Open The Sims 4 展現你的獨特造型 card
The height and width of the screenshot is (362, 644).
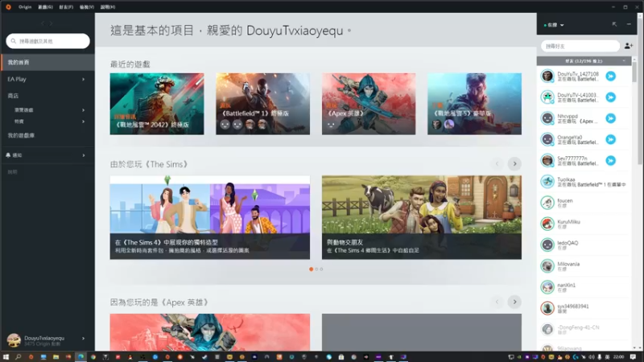tap(210, 217)
